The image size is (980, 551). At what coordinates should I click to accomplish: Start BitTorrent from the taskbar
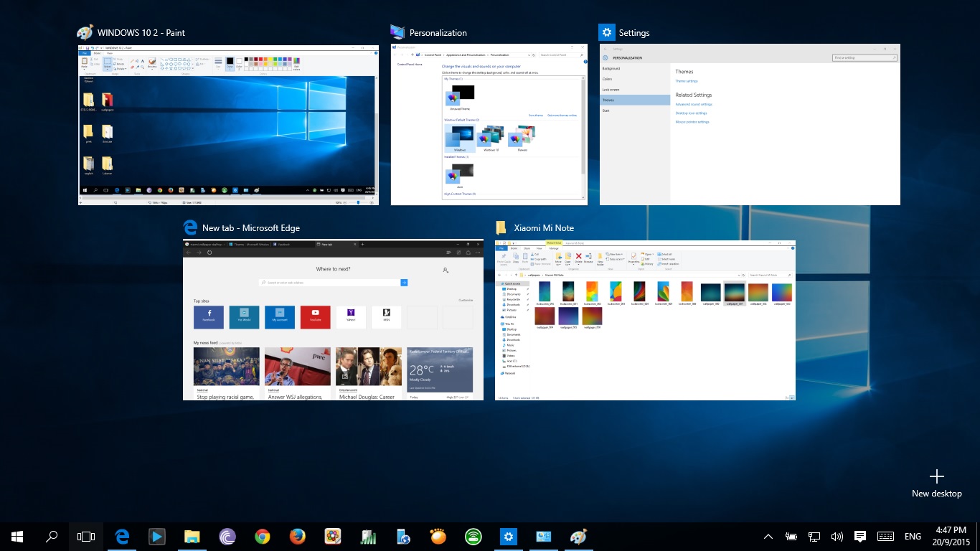pyautogui.click(x=226, y=536)
